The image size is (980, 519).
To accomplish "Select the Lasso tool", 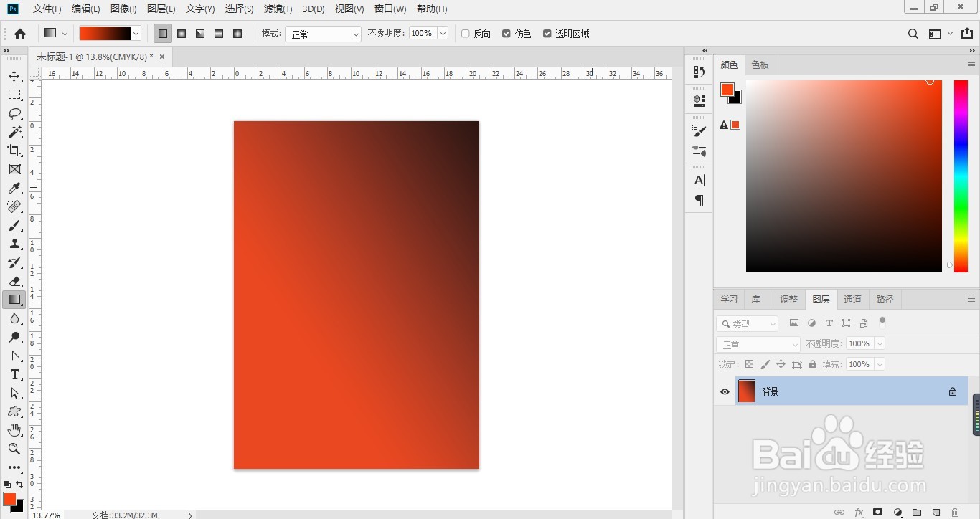I will point(14,113).
